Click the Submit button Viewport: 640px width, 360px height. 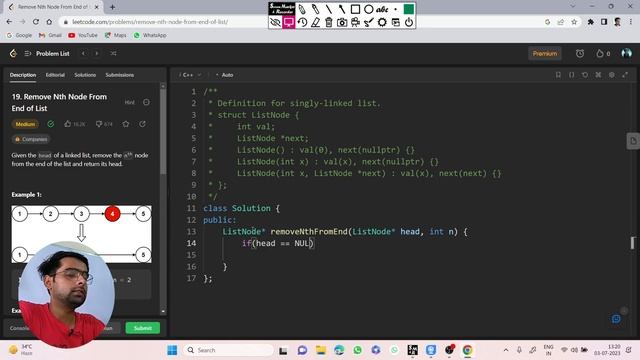pyautogui.click(x=142, y=328)
